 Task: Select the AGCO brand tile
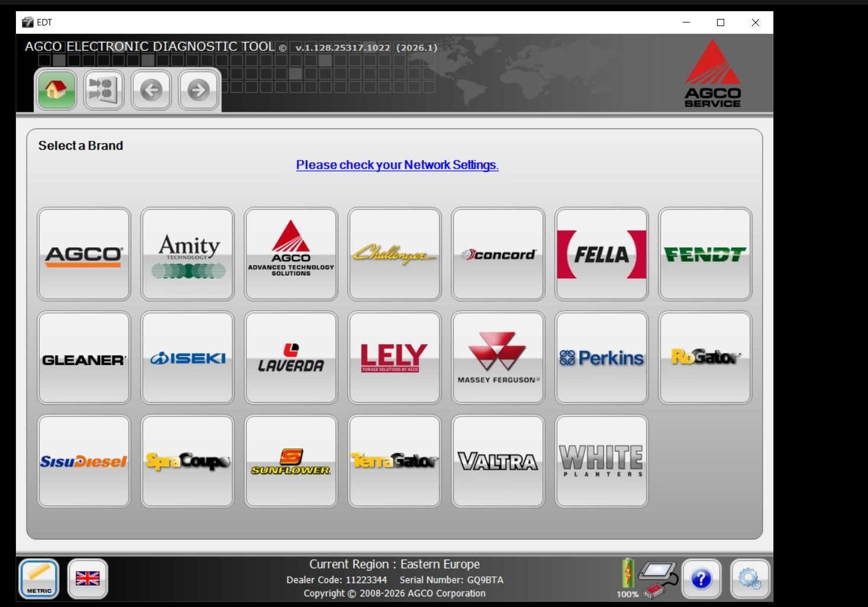pos(84,254)
